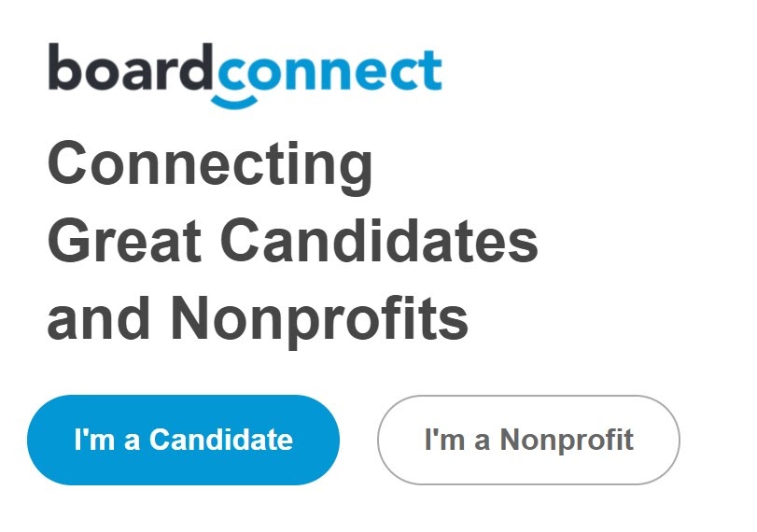This screenshot has height=532, width=757.
Task: Click the boardconnect logo
Action: click(x=245, y=76)
